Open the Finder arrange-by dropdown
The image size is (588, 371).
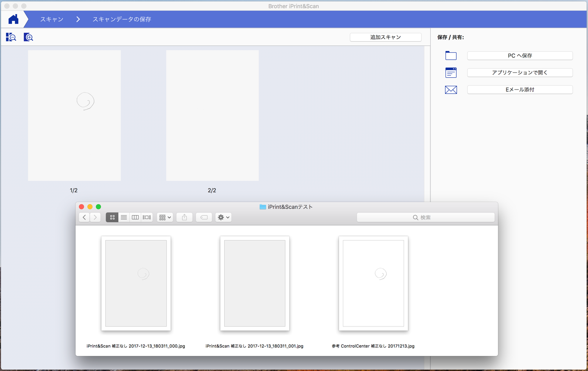point(165,217)
